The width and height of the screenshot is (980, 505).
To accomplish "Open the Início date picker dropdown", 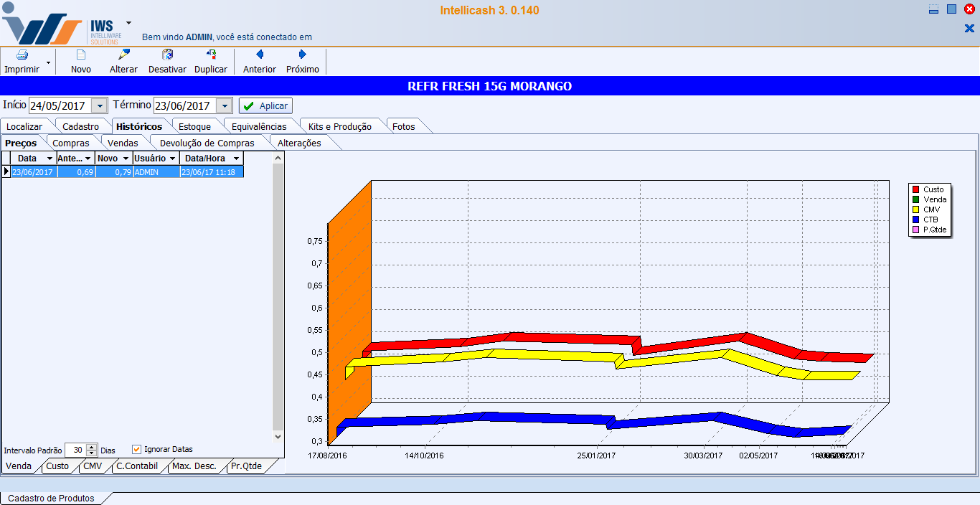I will pyautogui.click(x=100, y=105).
